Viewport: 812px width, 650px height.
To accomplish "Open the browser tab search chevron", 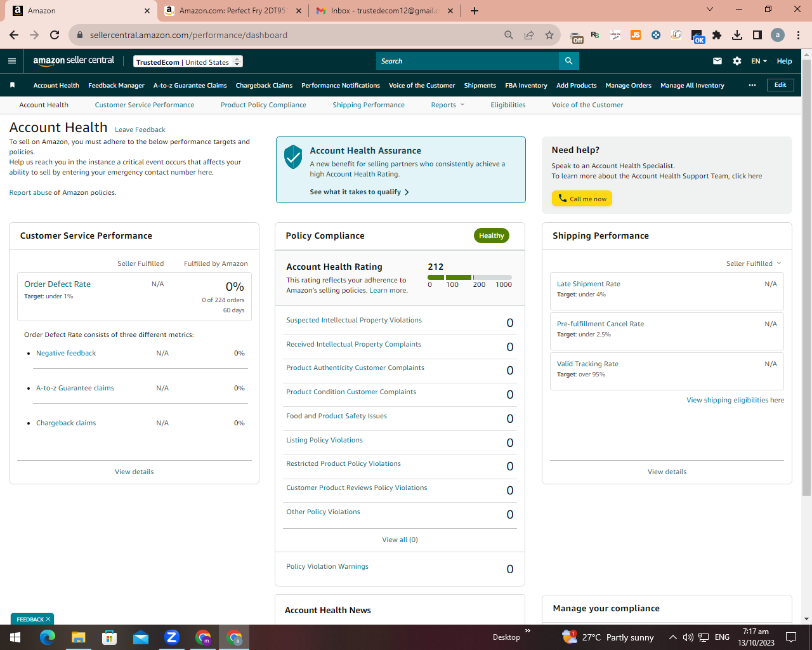I will pyautogui.click(x=710, y=10).
